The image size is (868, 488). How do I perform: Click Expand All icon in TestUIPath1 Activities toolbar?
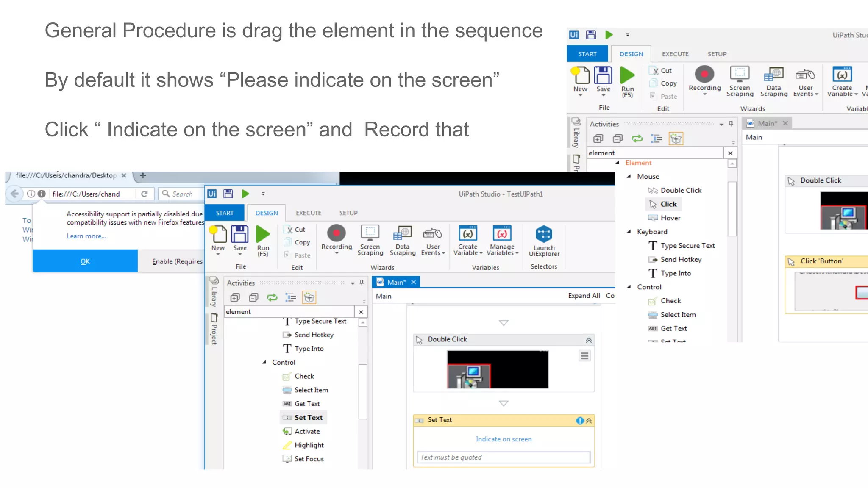click(x=235, y=297)
